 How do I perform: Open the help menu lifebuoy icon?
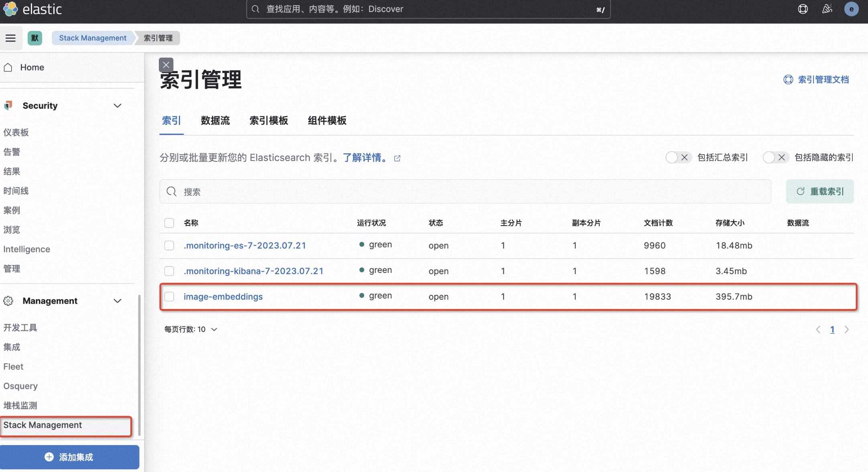pyautogui.click(x=803, y=9)
